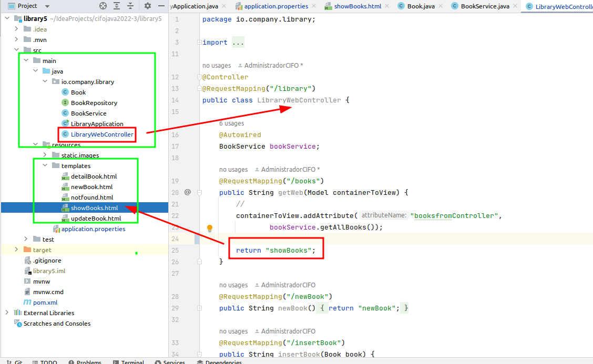This screenshot has height=364, width=593.
Task: Select the BookService class file
Action: click(88, 113)
